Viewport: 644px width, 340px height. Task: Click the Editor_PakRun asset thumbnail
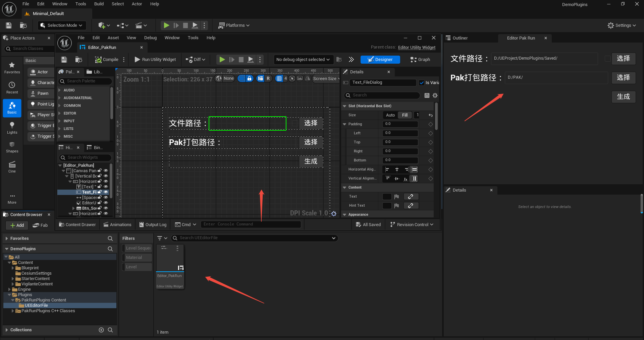click(x=170, y=258)
